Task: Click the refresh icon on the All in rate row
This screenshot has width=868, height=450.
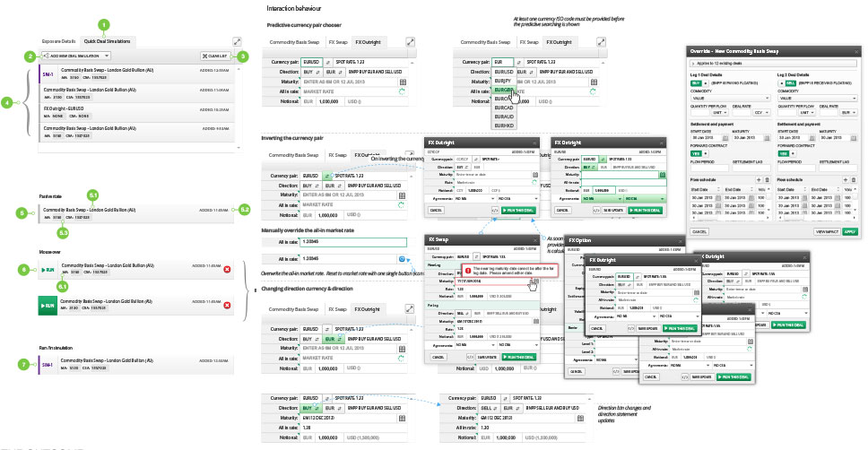Action: [x=403, y=91]
